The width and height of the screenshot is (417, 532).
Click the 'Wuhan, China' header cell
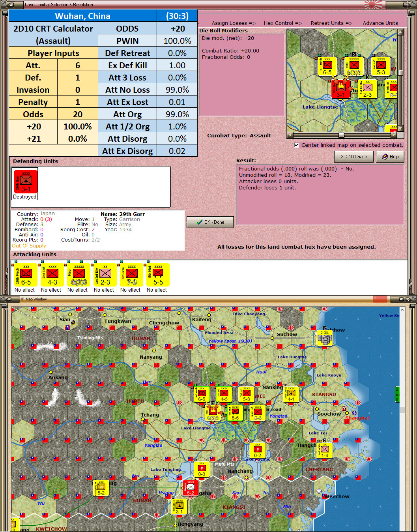[x=82, y=16]
